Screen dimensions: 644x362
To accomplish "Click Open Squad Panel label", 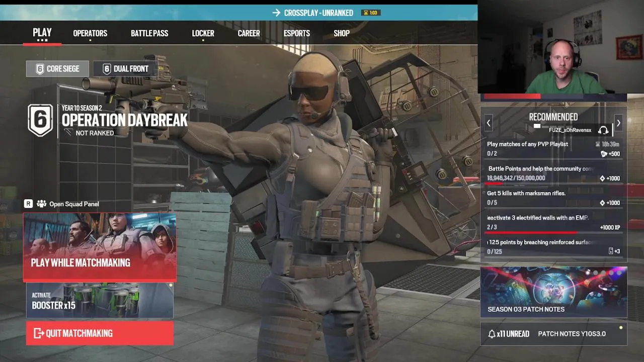I will pyautogui.click(x=74, y=204).
